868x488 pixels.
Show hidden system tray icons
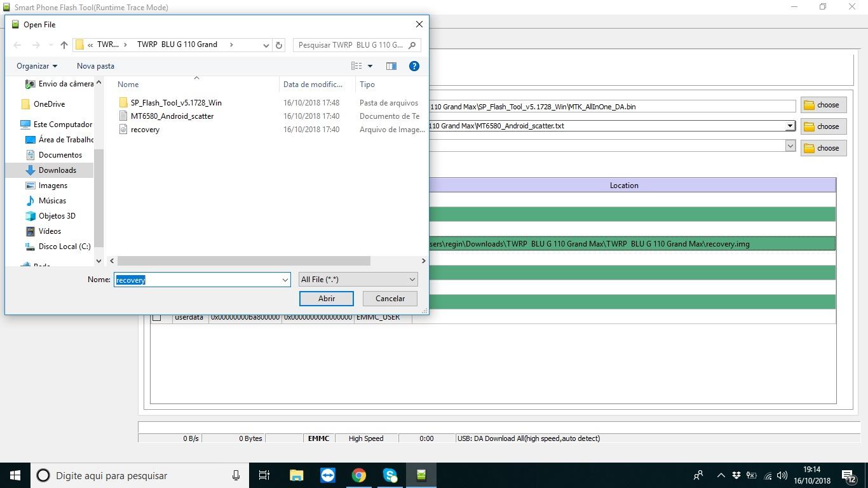point(721,475)
